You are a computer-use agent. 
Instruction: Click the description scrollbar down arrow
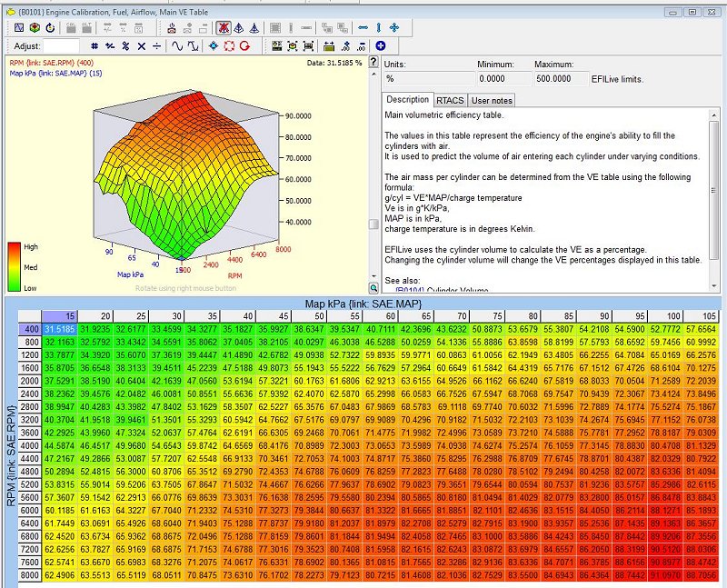[x=714, y=286]
